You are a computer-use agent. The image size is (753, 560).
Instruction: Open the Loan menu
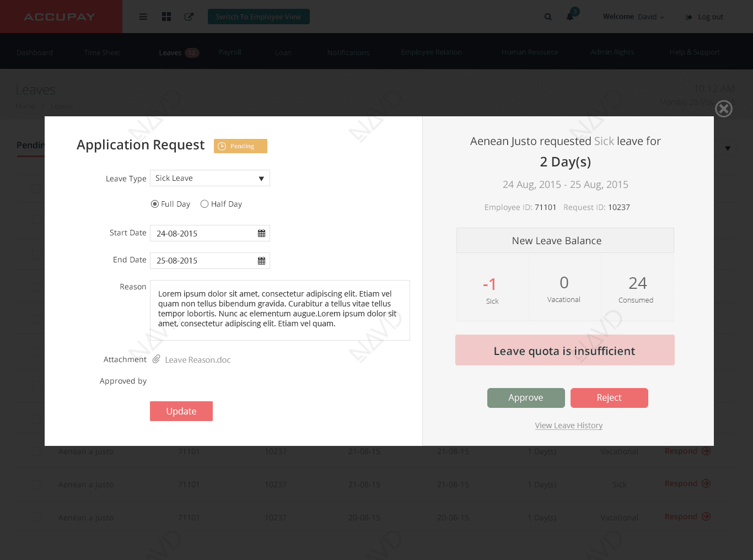click(283, 52)
